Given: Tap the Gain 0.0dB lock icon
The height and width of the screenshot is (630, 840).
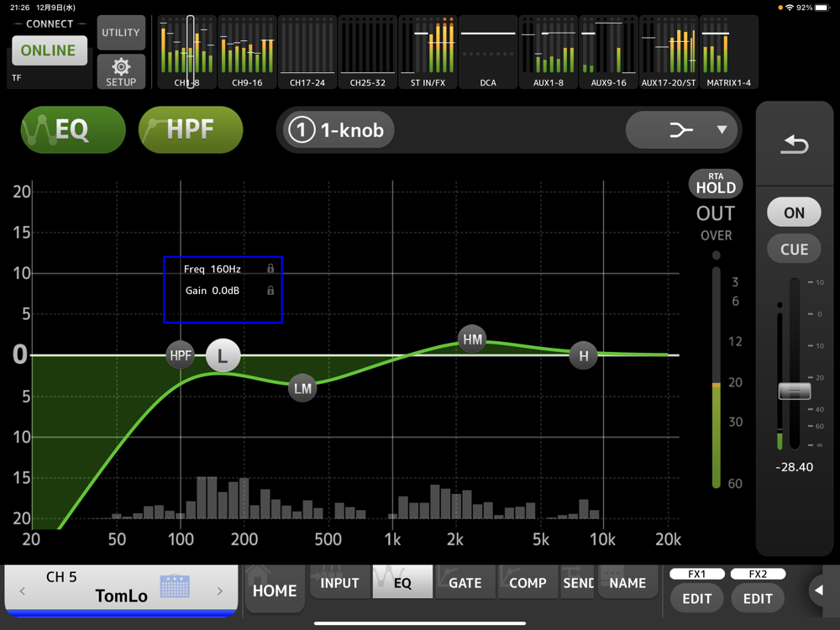Looking at the screenshot, I should pos(270,291).
